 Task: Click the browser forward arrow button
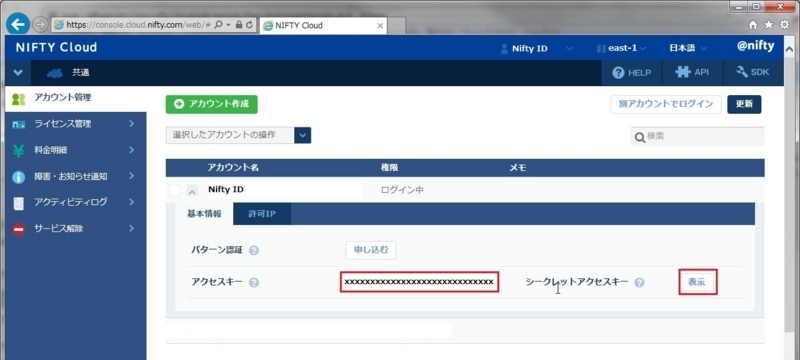tap(40, 24)
